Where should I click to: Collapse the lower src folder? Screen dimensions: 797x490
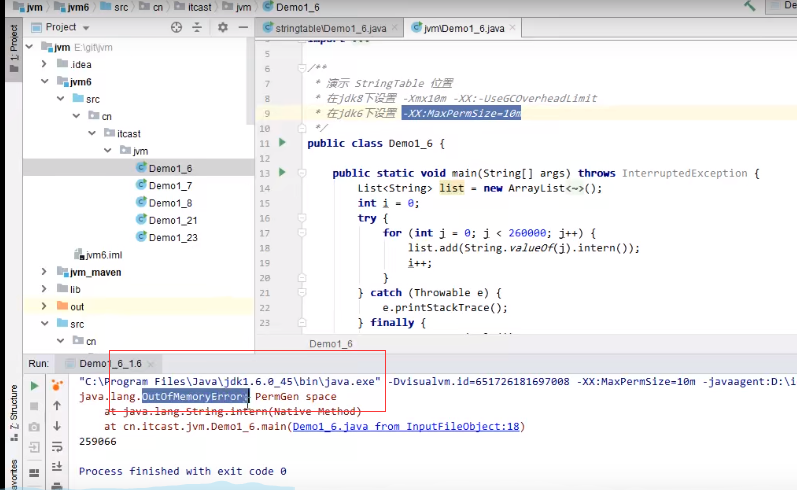click(x=45, y=324)
